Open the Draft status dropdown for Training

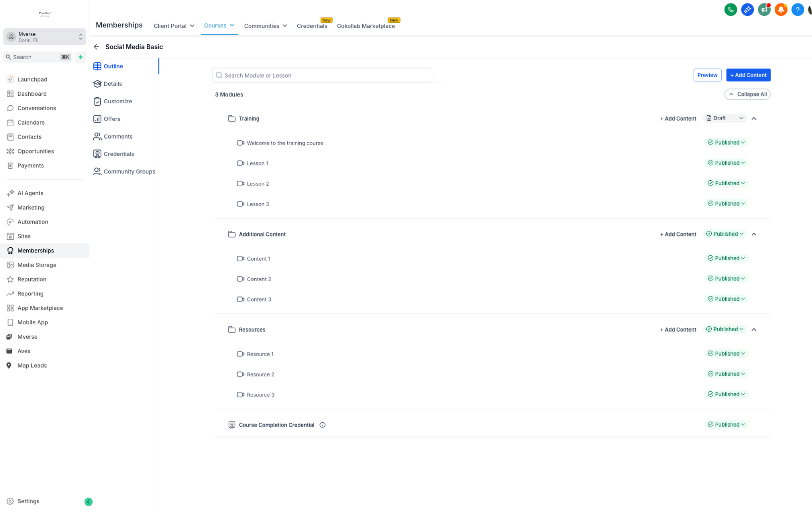point(725,118)
